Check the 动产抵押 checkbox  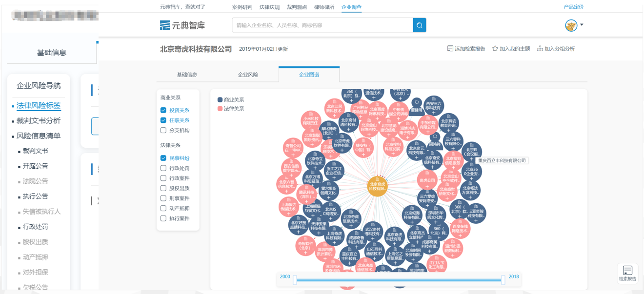click(163, 208)
